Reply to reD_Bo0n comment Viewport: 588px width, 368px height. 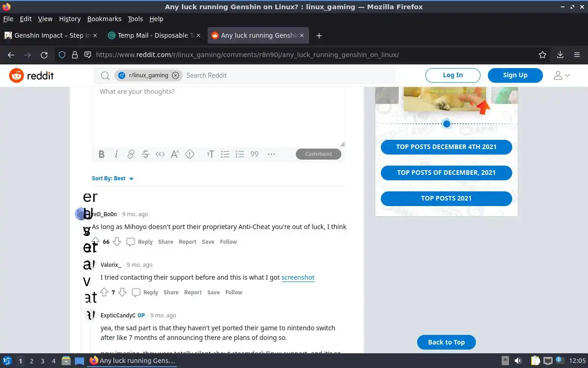pyautogui.click(x=140, y=241)
